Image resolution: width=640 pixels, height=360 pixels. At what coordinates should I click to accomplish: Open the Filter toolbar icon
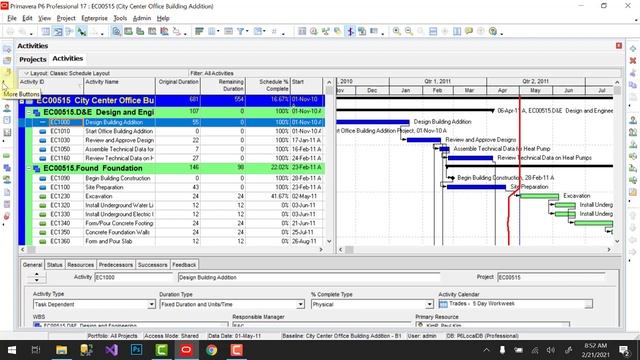[x=240, y=31]
